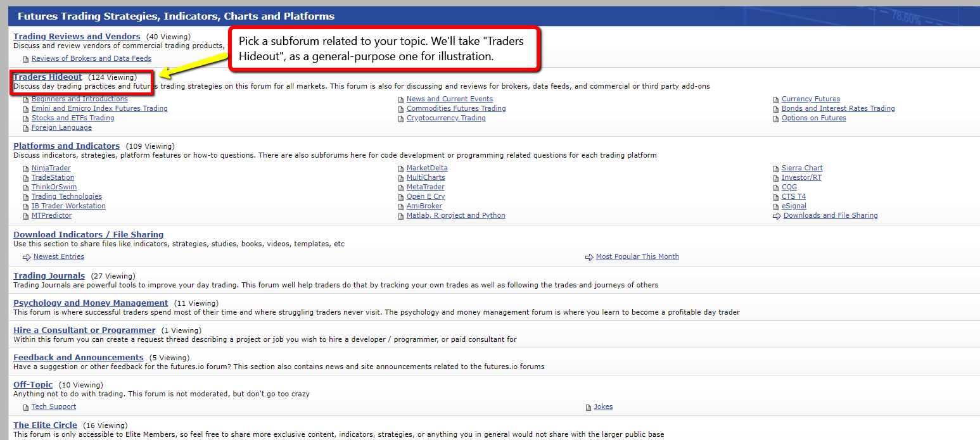Click the Newest Entries link
980x440 pixels.
tap(59, 256)
